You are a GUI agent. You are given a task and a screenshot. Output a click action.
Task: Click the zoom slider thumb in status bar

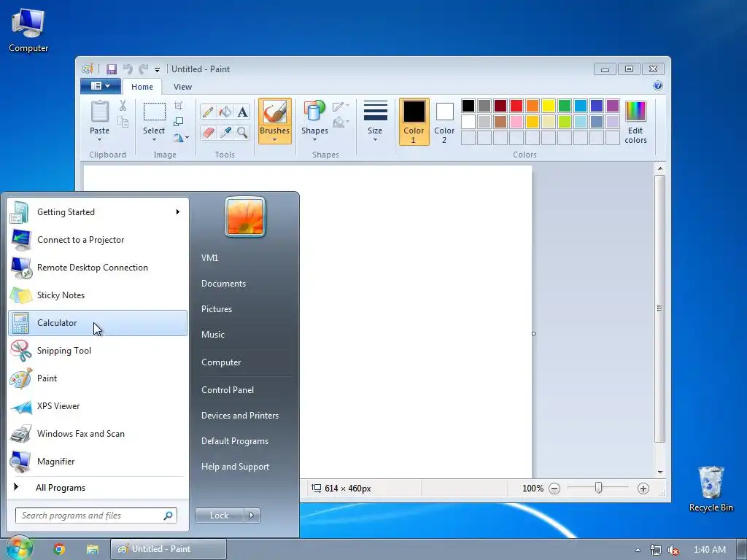pos(598,488)
